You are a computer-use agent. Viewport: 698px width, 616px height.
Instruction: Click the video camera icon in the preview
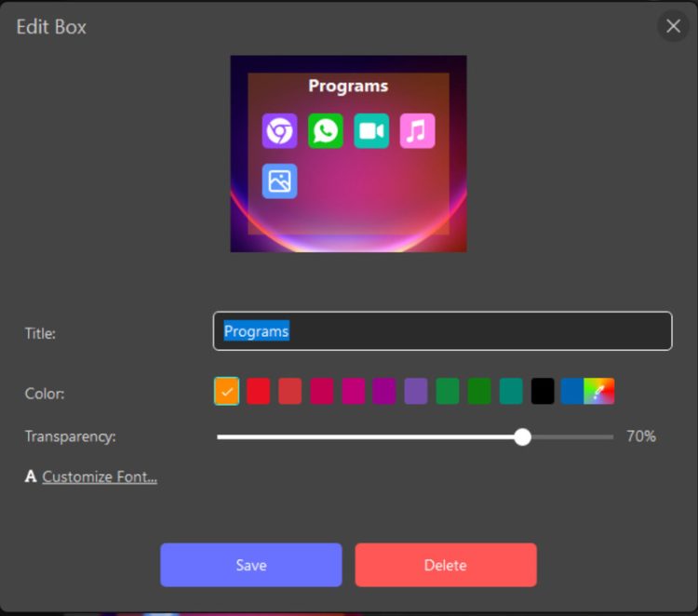click(371, 131)
